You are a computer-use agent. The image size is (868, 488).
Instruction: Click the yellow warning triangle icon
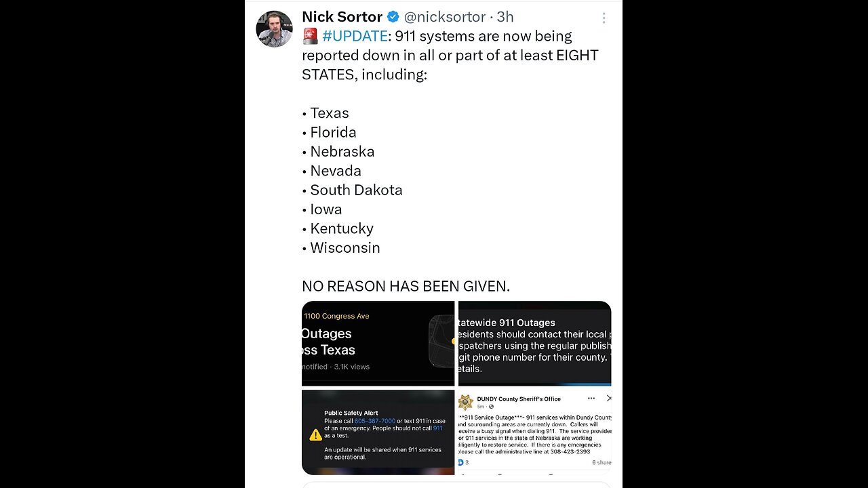pos(315,435)
